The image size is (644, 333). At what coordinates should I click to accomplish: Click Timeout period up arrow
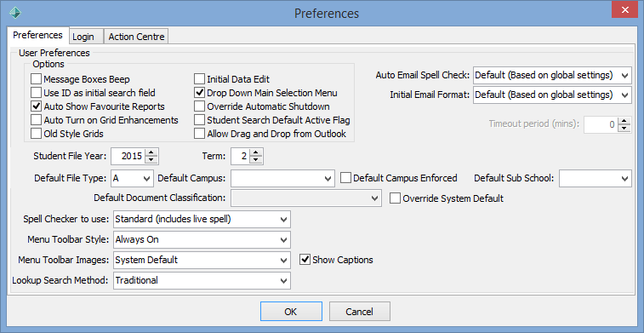point(624,121)
